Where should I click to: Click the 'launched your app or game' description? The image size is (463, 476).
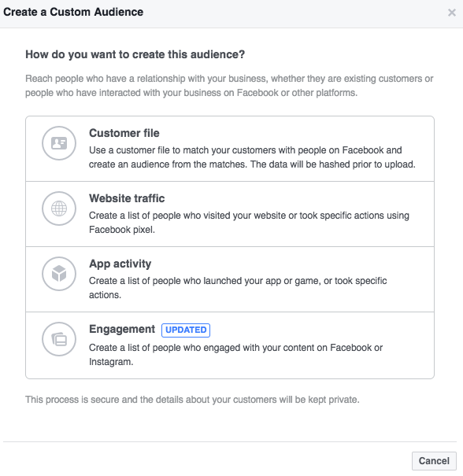(238, 281)
